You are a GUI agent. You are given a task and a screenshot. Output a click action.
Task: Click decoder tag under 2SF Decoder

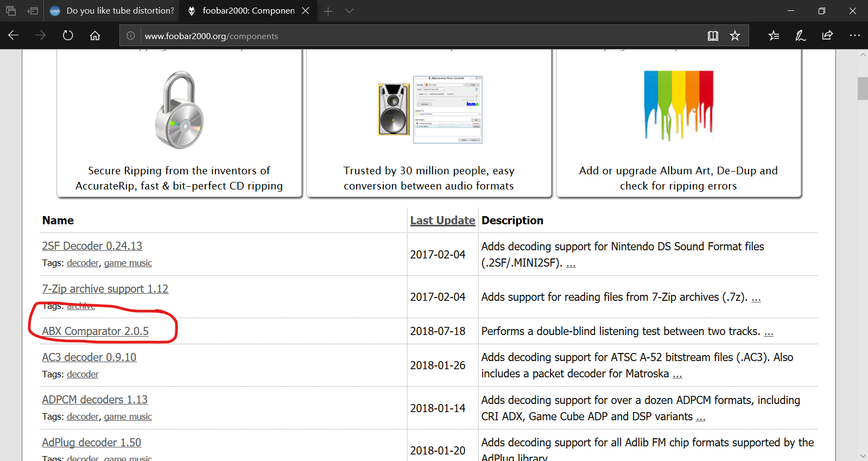(x=83, y=263)
